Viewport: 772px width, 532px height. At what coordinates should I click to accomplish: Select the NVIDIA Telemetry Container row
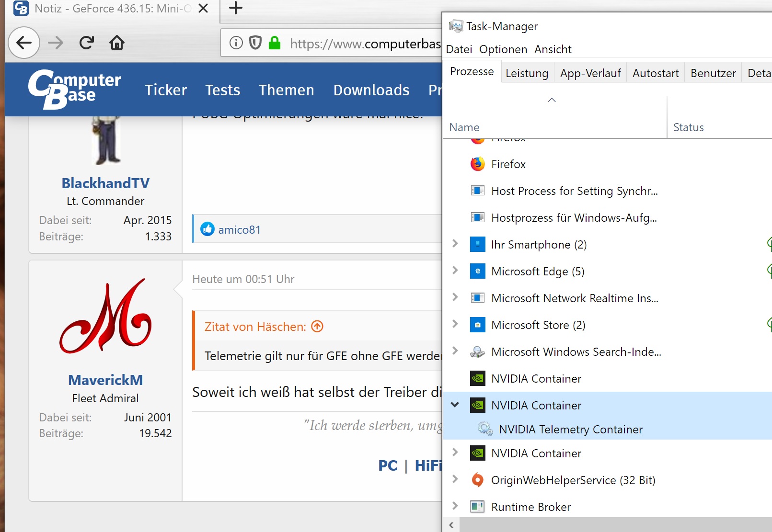[608, 429]
